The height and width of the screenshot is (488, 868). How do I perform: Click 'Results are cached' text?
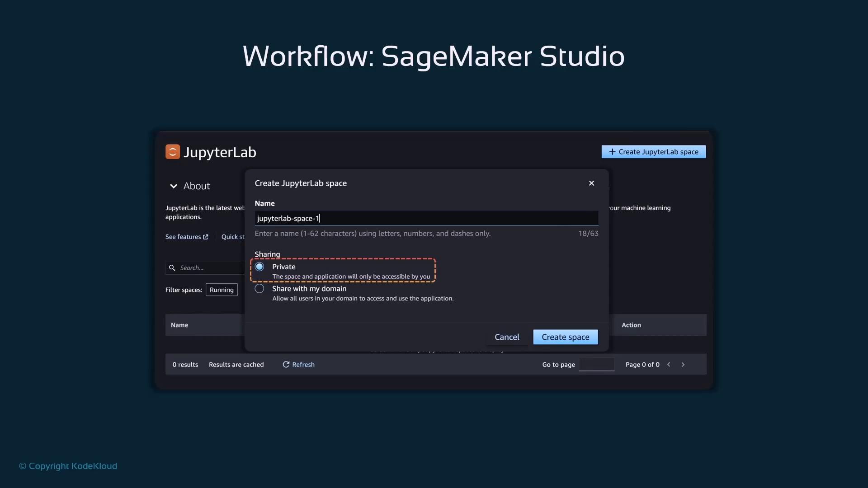(x=236, y=365)
